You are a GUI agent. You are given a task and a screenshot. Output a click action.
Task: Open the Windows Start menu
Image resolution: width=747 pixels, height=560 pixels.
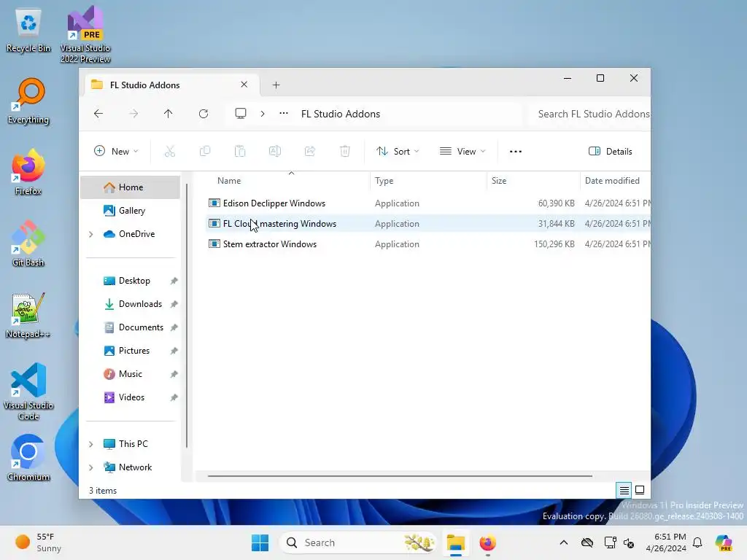pyautogui.click(x=260, y=542)
